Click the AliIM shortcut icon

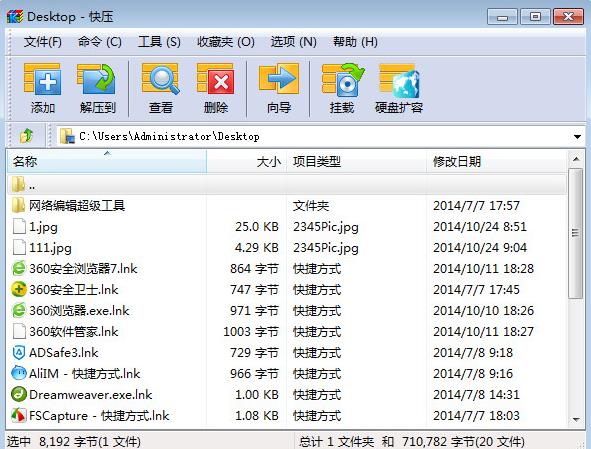point(18,373)
